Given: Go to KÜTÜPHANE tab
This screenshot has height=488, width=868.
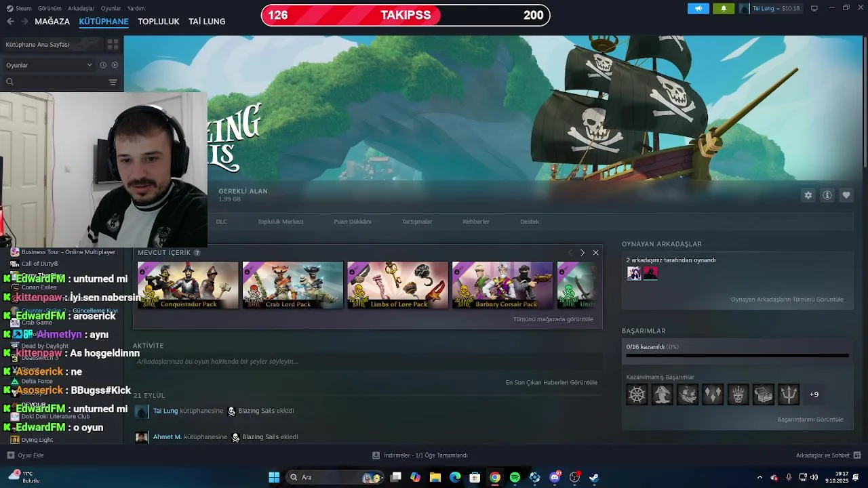Looking at the screenshot, I should pyautogui.click(x=104, y=21).
